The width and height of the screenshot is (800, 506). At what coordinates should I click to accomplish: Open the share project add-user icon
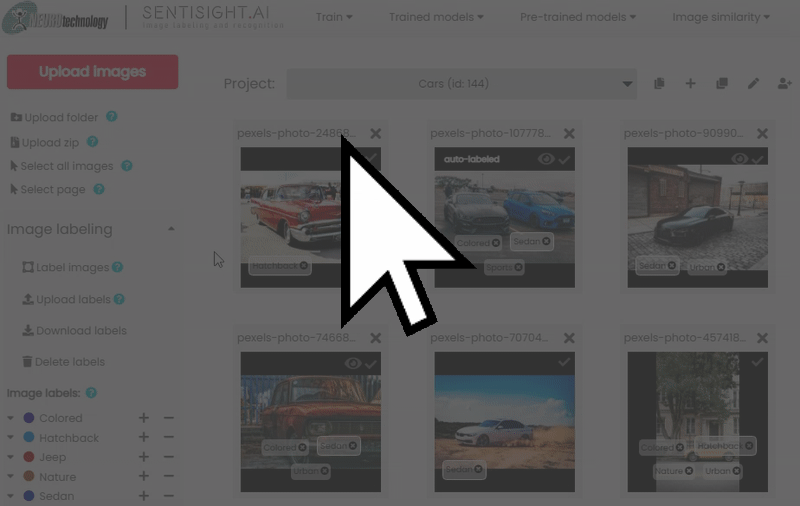(784, 84)
